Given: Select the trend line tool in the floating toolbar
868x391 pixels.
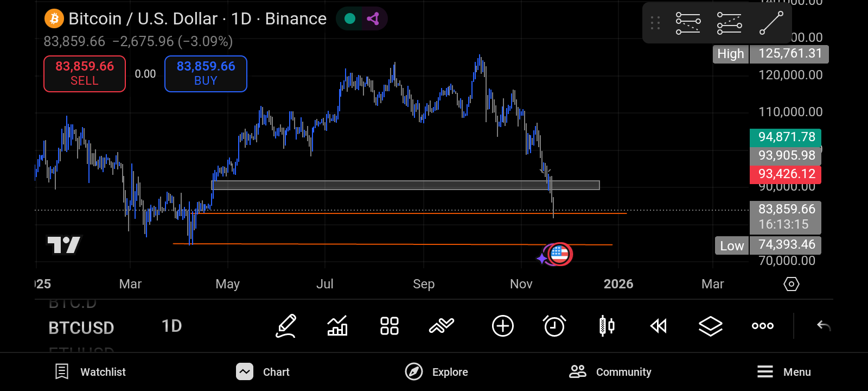Looking at the screenshot, I should tap(771, 23).
